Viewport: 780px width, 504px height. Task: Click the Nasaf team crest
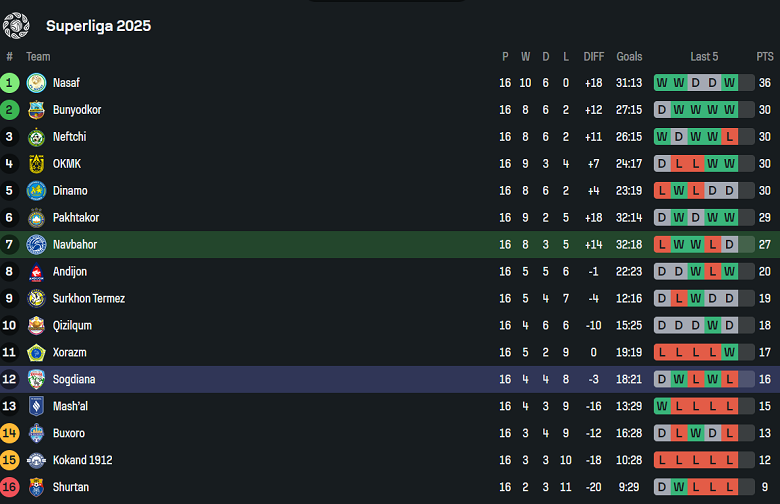pos(36,83)
